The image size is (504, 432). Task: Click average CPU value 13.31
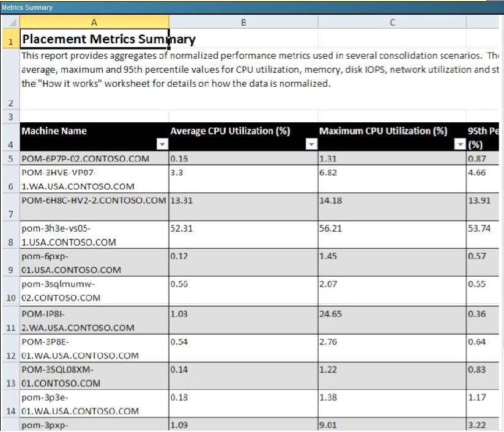(181, 200)
